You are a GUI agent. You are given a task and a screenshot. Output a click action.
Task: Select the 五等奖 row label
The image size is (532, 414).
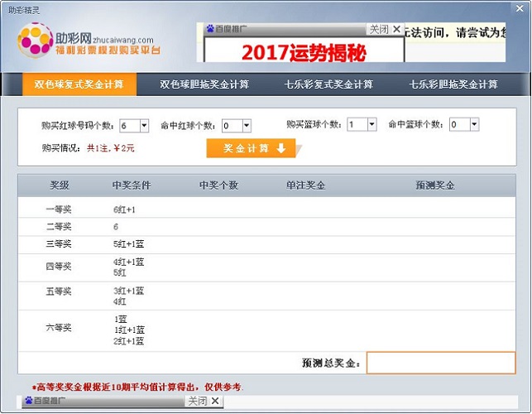click(x=59, y=291)
